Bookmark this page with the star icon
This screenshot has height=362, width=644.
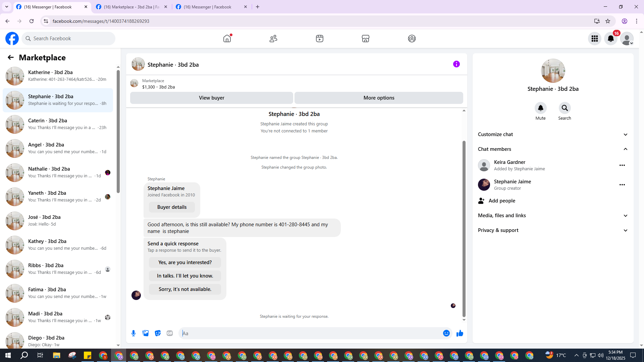608,21
